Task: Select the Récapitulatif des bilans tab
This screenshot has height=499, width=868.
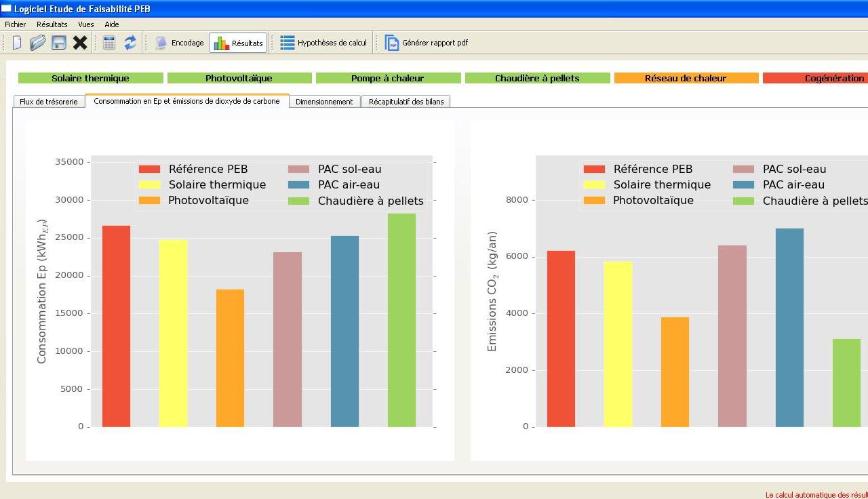Action: pos(406,102)
